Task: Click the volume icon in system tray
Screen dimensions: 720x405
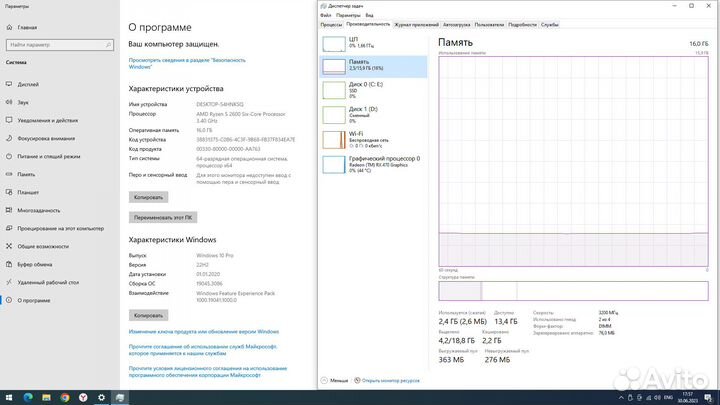Action: coord(658,398)
